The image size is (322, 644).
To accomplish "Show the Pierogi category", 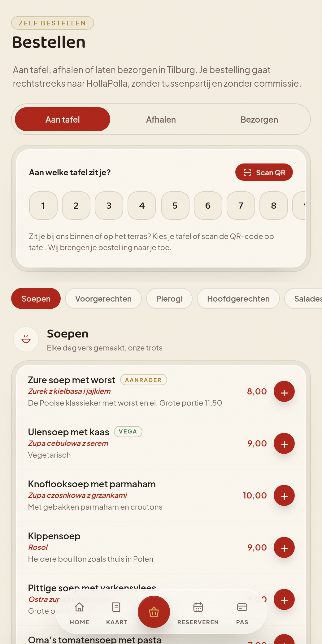I will (169, 298).
